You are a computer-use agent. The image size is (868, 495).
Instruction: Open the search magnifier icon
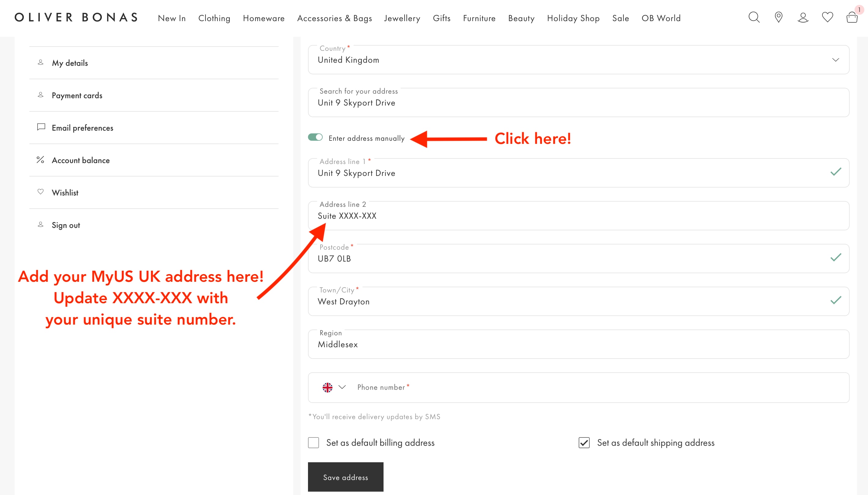(754, 17)
